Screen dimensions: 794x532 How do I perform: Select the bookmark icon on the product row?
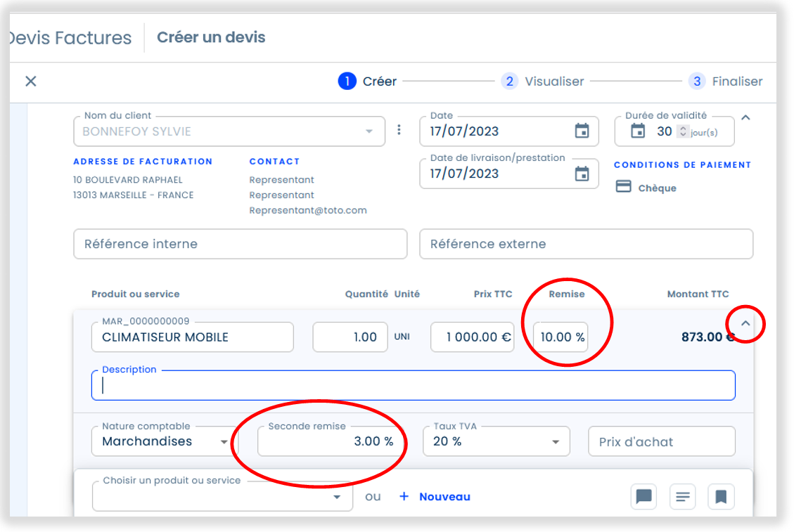721,496
